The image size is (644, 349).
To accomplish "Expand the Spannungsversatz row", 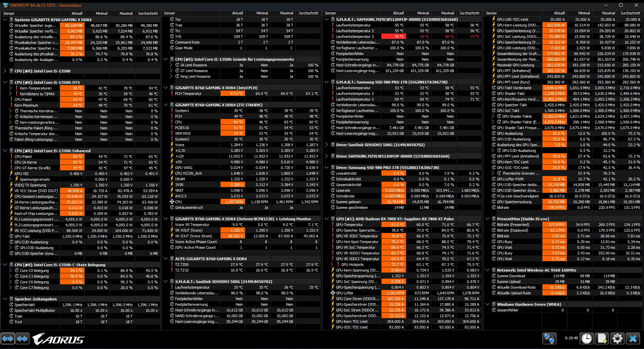I will [x=10, y=179].
